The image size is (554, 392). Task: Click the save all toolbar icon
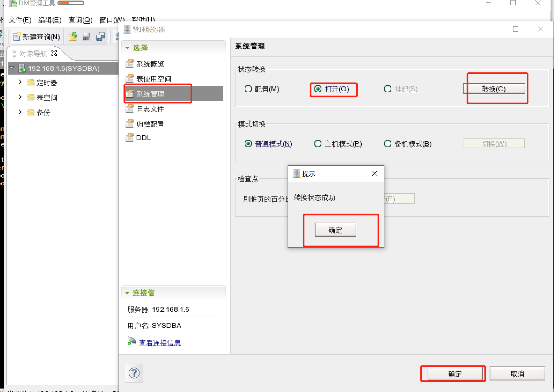pyautogui.click(x=100, y=37)
